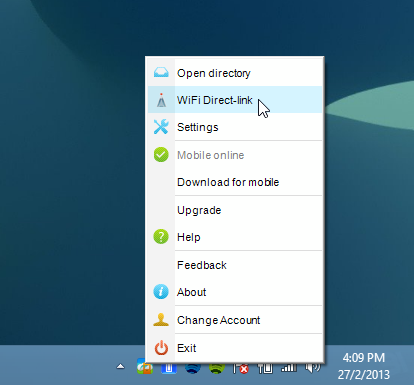Click the volume speaker tray icon

coord(313,368)
